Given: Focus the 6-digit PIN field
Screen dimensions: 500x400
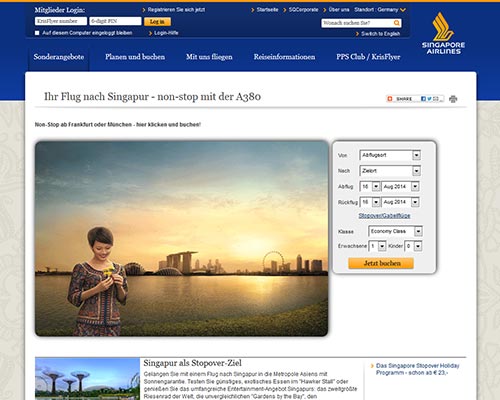Looking at the screenshot, I should (115, 21).
